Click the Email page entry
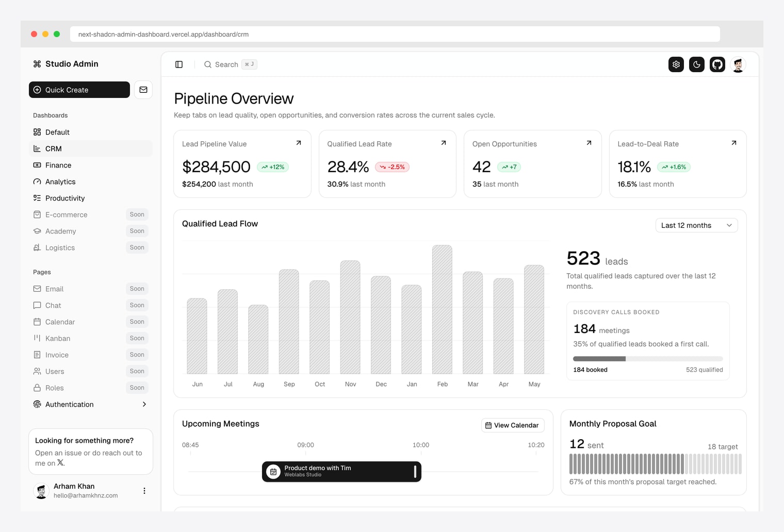The width and height of the screenshot is (784, 532). [91, 289]
